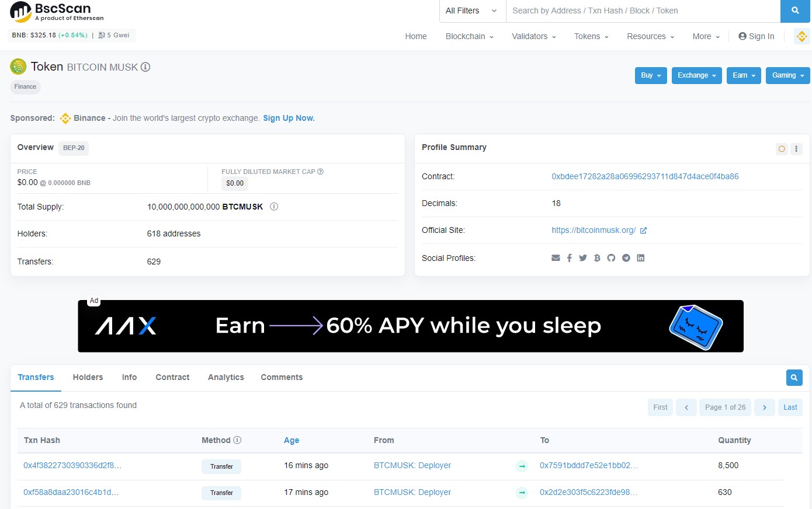The image size is (812, 509).
Task: Click the Binance logo in the sponsored line
Action: [65, 118]
